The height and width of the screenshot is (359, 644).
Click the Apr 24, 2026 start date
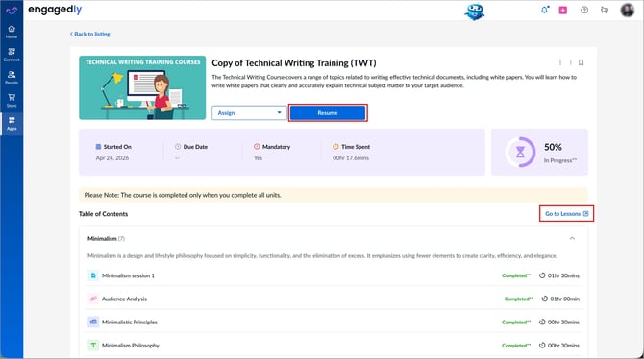tap(112, 158)
